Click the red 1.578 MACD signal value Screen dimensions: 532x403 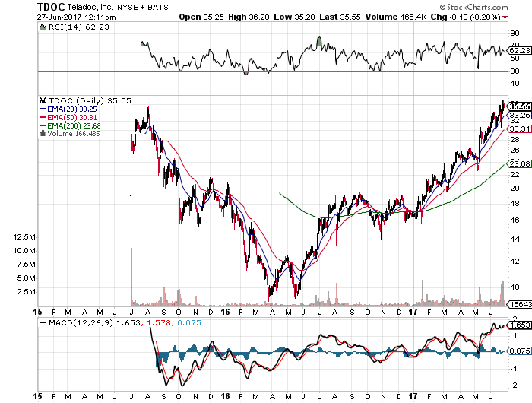click(158, 323)
